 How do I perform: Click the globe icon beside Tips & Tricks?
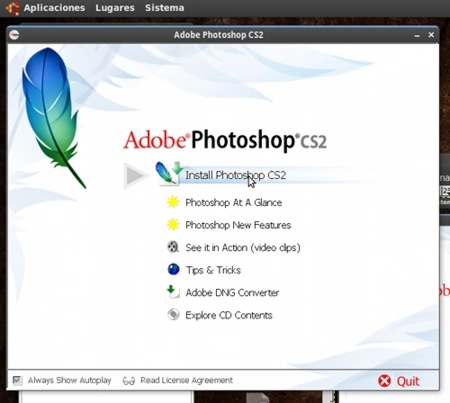(173, 269)
